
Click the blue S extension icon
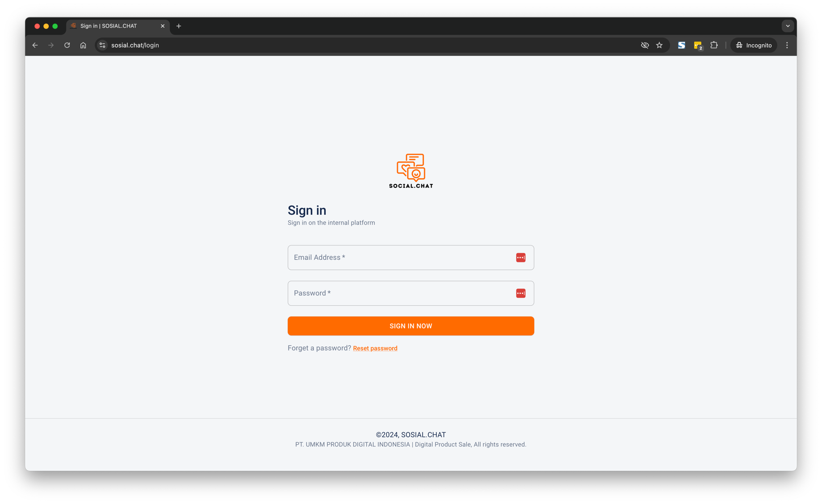(x=681, y=45)
